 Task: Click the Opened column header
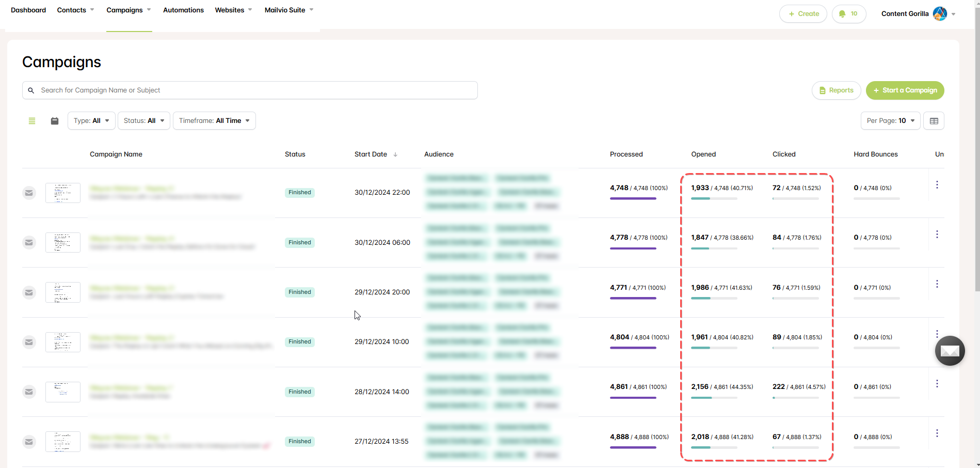[x=703, y=154]
